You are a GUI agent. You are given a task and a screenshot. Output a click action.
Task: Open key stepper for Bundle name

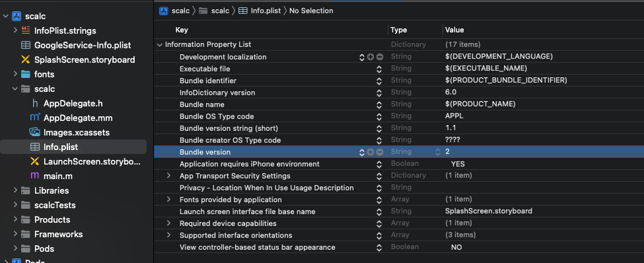pos(379,105)
